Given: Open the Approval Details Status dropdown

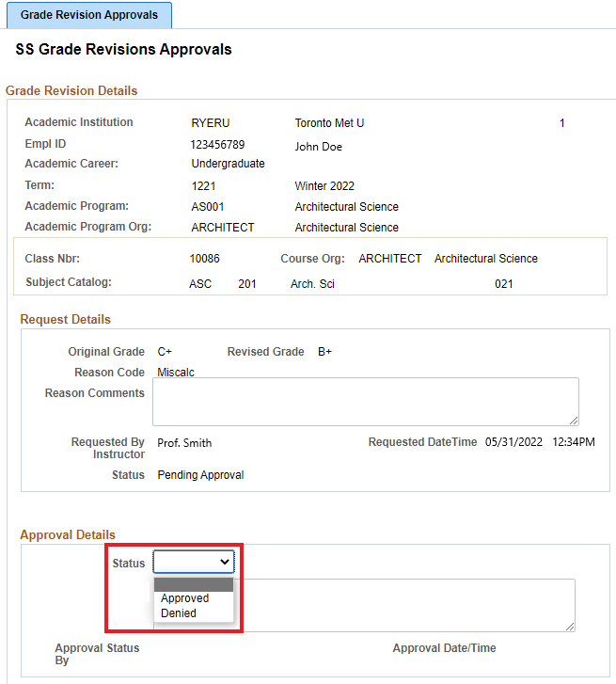Looking at the screenshot, I should pyautogui.click(x=194, y=562).
